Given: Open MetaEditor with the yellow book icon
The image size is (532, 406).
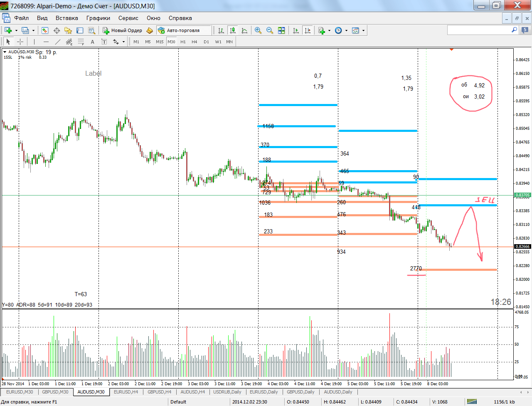Looking at the screenshot, I should click(150, 30).
